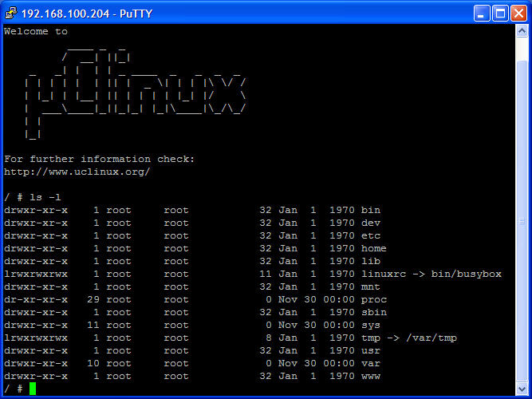Close the PuTTY terminal window
This screenshot has height=399, width=532.
pos(518,14)
